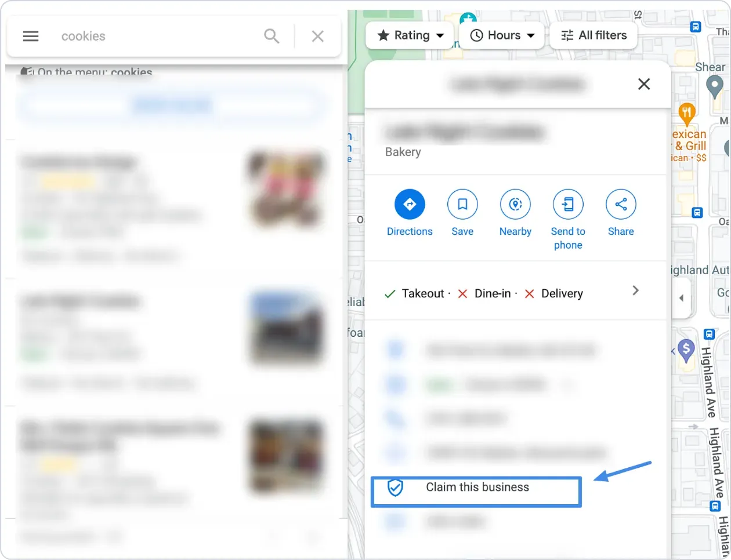Image resolution: width=731 pixels, height=560 pixels.
Task: Click the purple dollar sign map pin
Action: (x=686, y=350)
